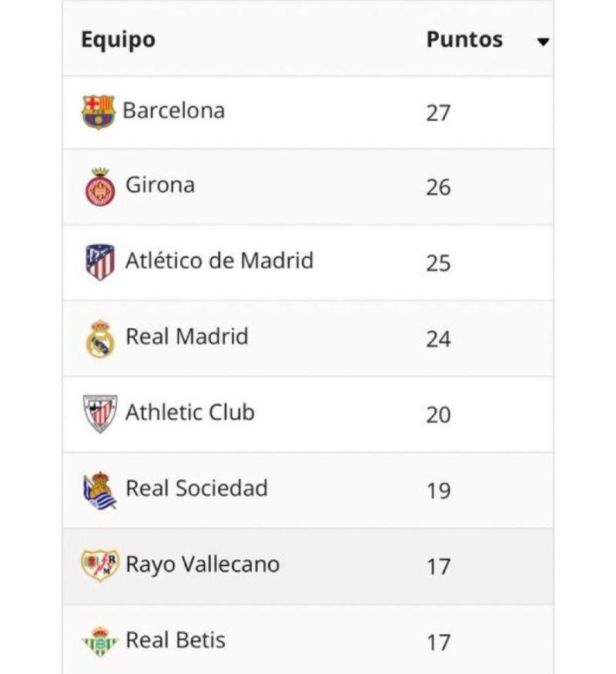This screenshot has height=674, width=616.
Task: Click the Girona club crest
Action: pos(100,187)
